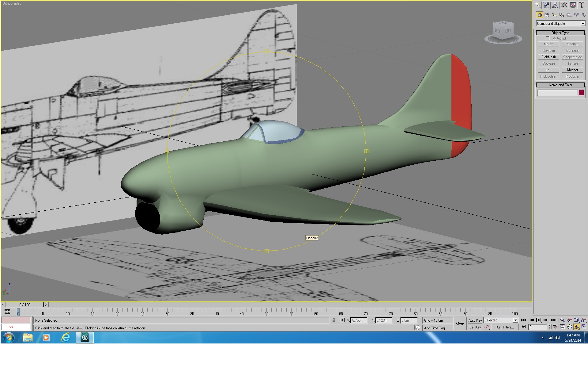
Task: Click the Loft compound object button
Action: pos(548,70)
